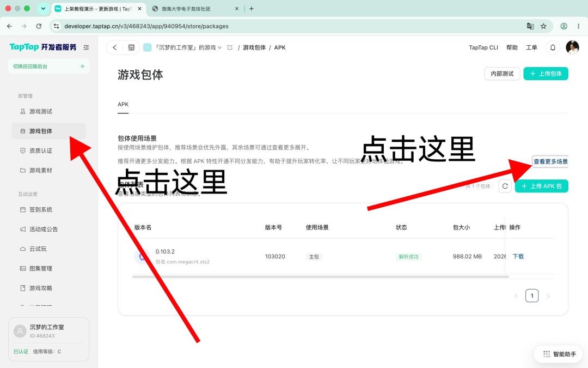The width and height of the screenshot is (588, 368).
Task: Refresh the package list
Action: coord(505,186)
